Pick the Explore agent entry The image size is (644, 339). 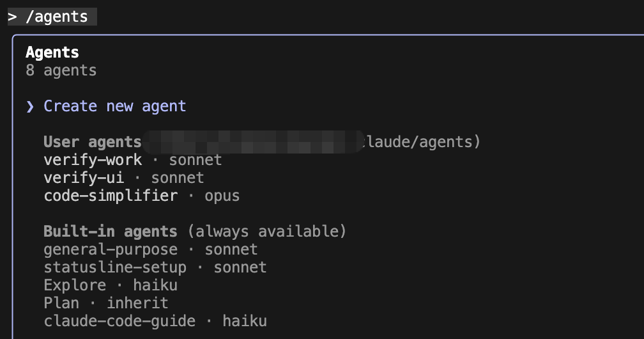(111, 285)
